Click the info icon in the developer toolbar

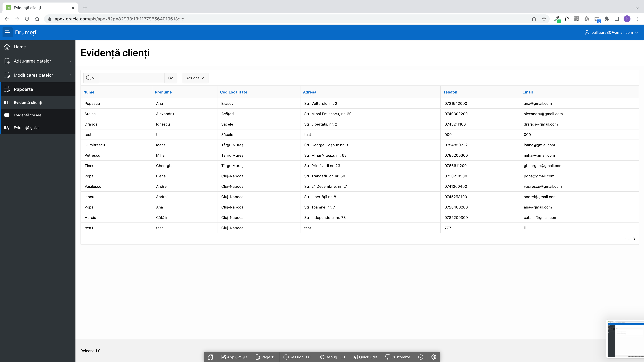point(421,357)
